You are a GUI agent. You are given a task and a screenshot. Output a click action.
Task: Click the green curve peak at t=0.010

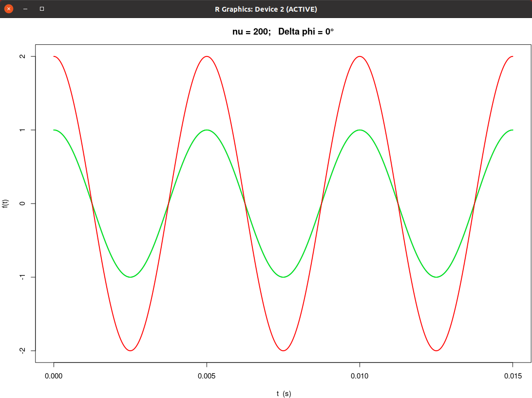point(360,130)
